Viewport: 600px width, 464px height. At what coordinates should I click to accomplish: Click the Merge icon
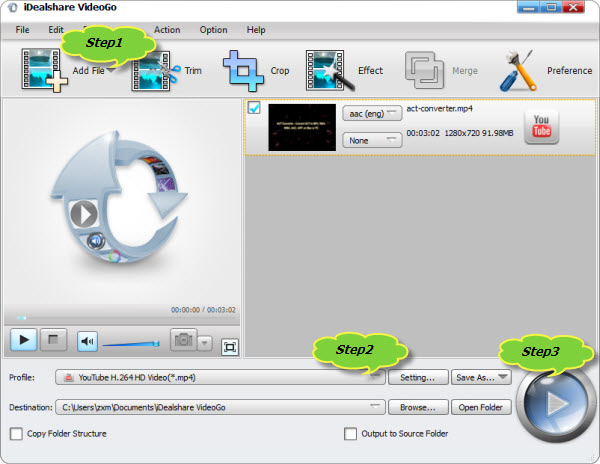[424, 70]
